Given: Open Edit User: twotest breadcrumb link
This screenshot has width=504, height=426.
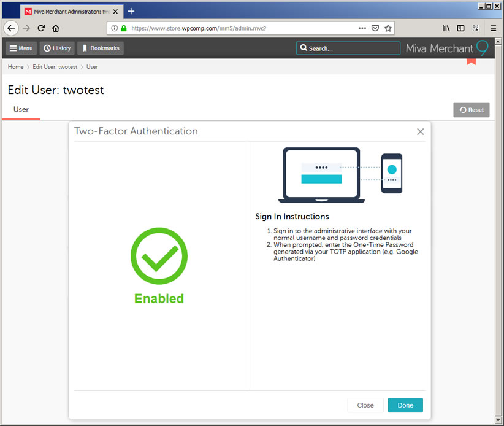Looking at the screenshot, I should (55, 67).
